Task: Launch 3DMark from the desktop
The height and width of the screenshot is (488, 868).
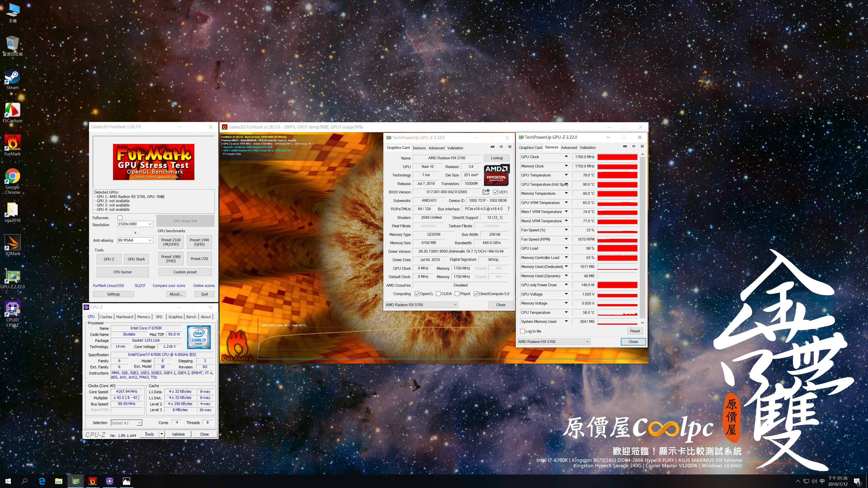Action: [12, 245]
